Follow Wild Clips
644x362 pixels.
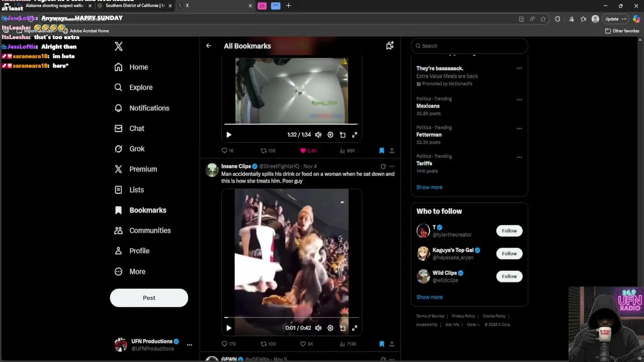click(x=509, y=276)
